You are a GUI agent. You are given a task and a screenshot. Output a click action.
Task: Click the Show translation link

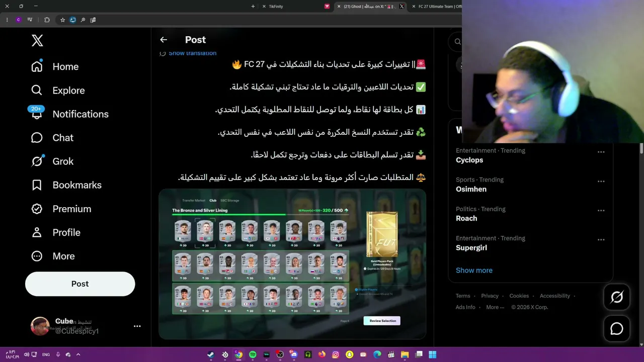click(x=192, y=53)
